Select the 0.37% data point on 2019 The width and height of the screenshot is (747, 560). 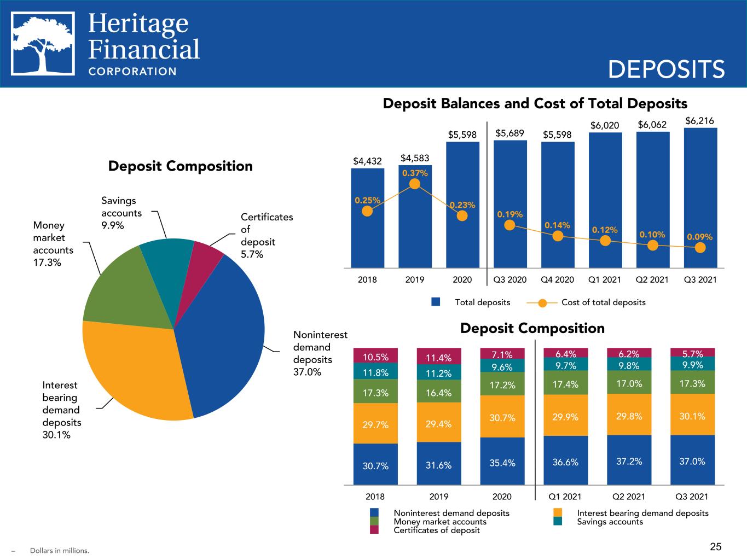[415, 184]
